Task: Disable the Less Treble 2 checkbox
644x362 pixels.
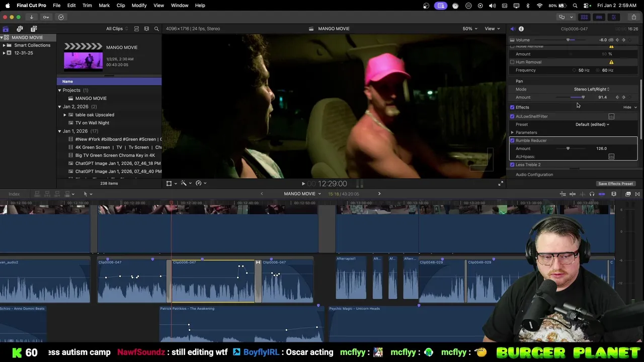Action: 512,164
